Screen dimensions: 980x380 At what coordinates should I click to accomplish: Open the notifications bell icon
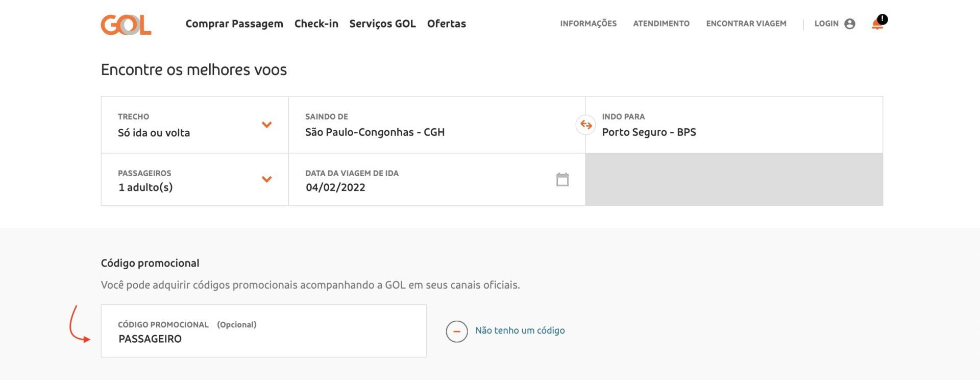click(x=878, y=23)
